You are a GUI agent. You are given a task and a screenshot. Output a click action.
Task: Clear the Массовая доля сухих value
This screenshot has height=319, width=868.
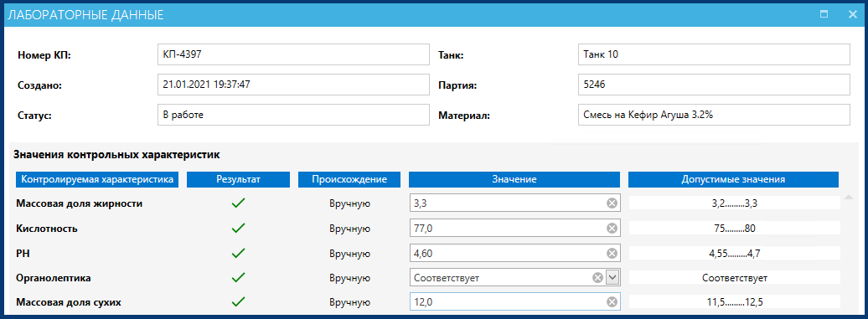612,302
